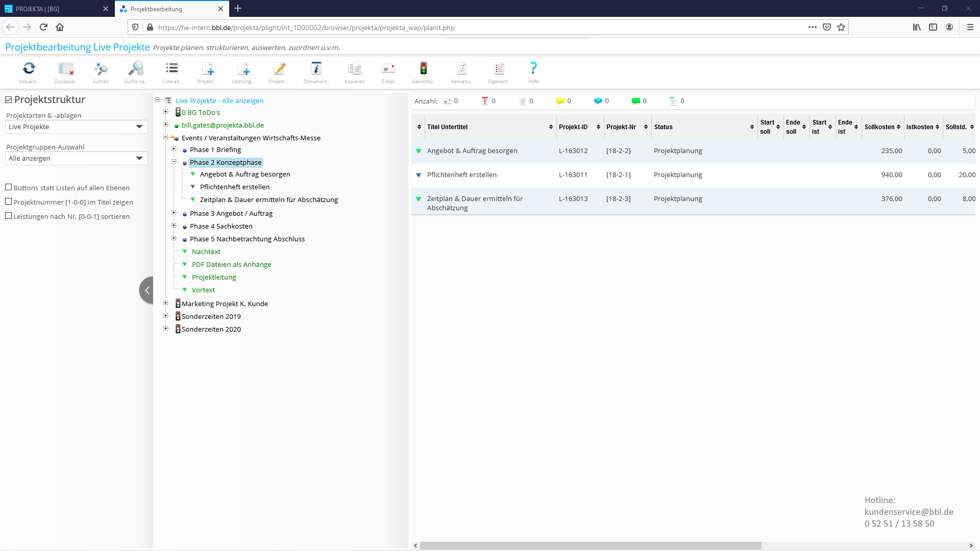
Task: Click the Dokument info toolbar icon
Action: pyautogui.click(x=316, y=69)
